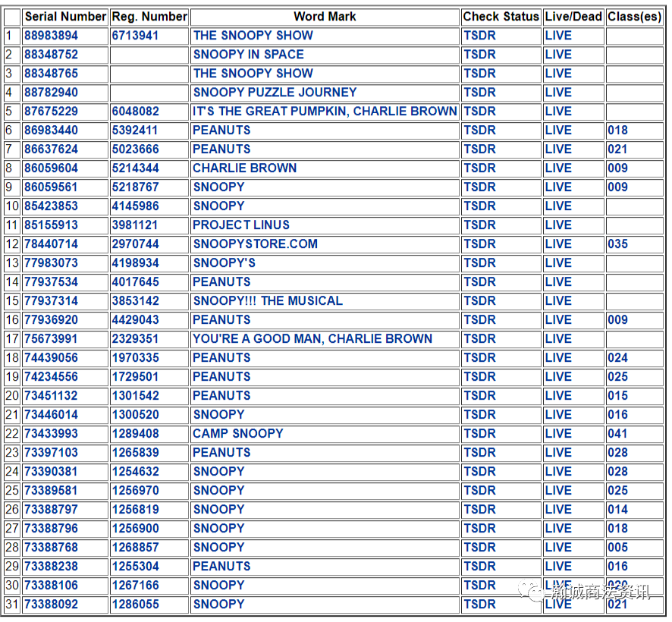Image resolution: width=672 pixels, height=622 pixels.
Task: Open CHARLIE BROWN word mark link
Action: click(x=245, y=168)
